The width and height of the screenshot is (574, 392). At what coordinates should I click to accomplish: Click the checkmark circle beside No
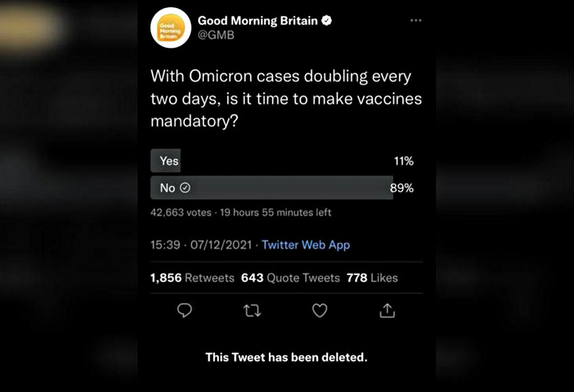click(184, 188)
